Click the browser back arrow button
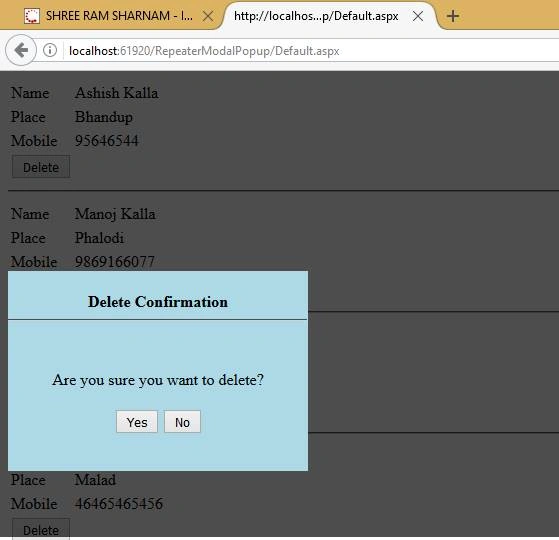Viewport: 559px width, 540px height. click(21, 50)
